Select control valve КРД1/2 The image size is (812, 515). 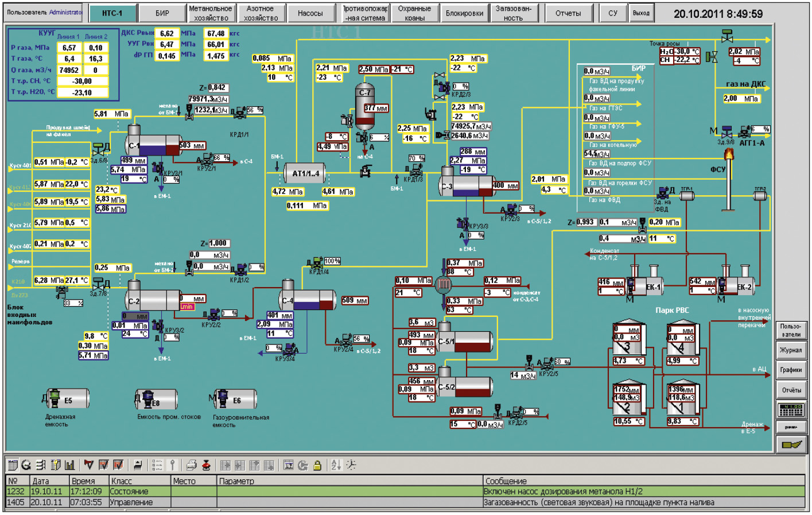240,269
